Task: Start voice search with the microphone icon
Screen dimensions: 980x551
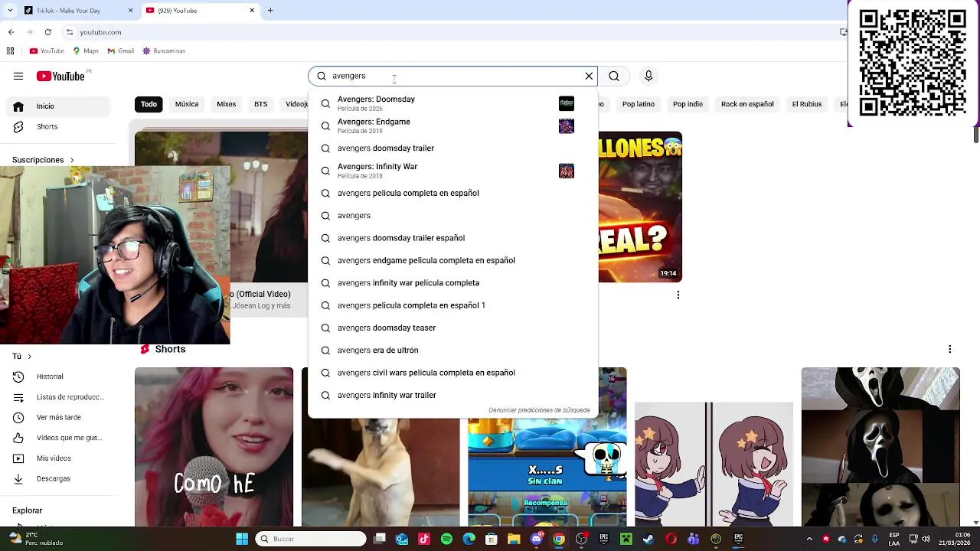Action: tap(648, 76)
